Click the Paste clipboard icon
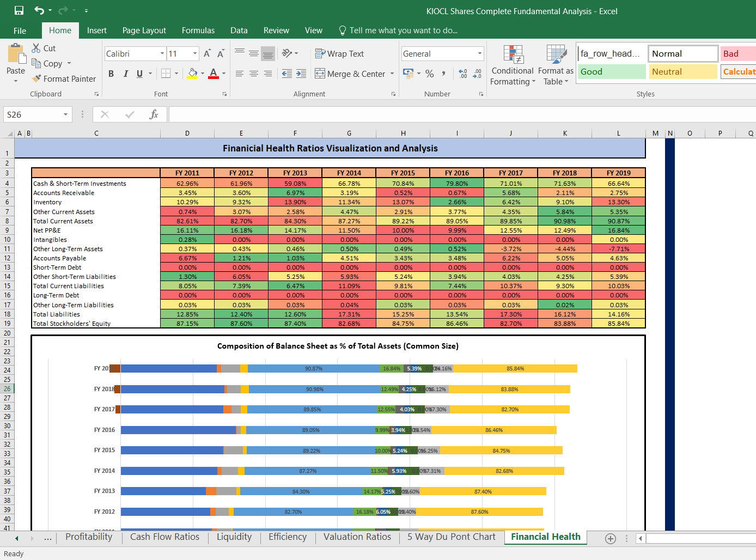Image resolution: width=756 pixels, height=560 pixels. [16, 54]
